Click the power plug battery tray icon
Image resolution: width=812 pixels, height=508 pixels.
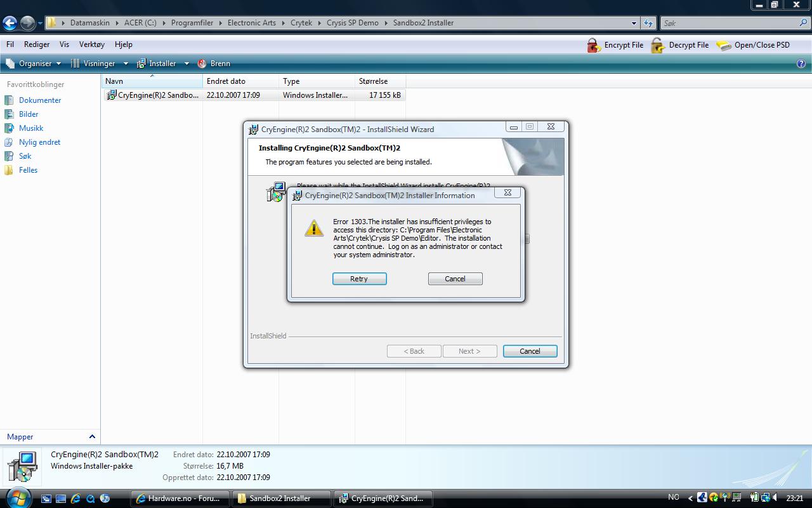(755, 498)
